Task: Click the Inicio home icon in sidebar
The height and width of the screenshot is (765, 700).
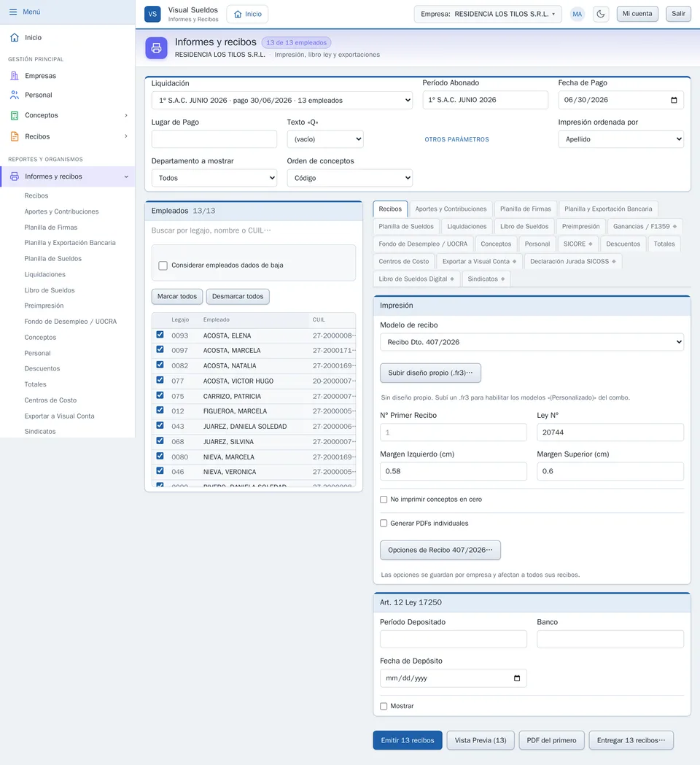Action: point(15,38)
